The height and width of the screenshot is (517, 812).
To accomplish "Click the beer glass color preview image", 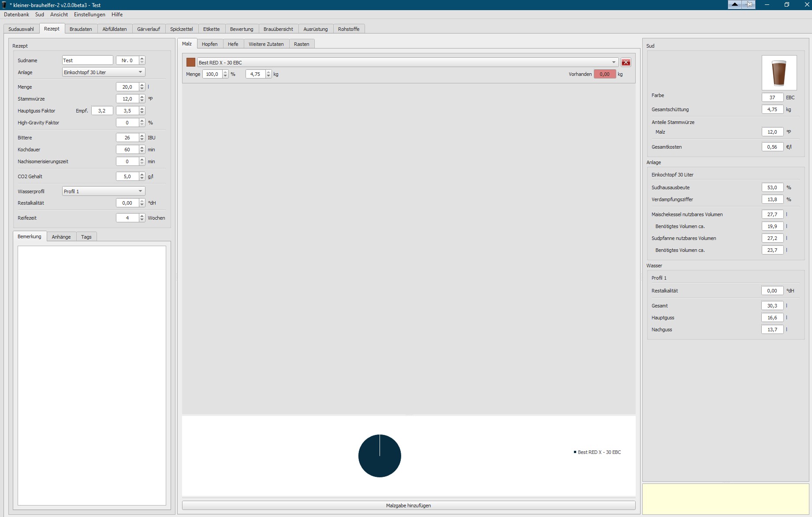I will 779,73.
